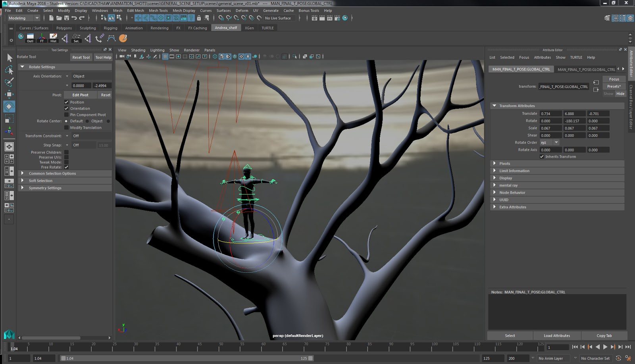
Task: Toggle the Pivot Position checkbox
Action: [67, 102]
